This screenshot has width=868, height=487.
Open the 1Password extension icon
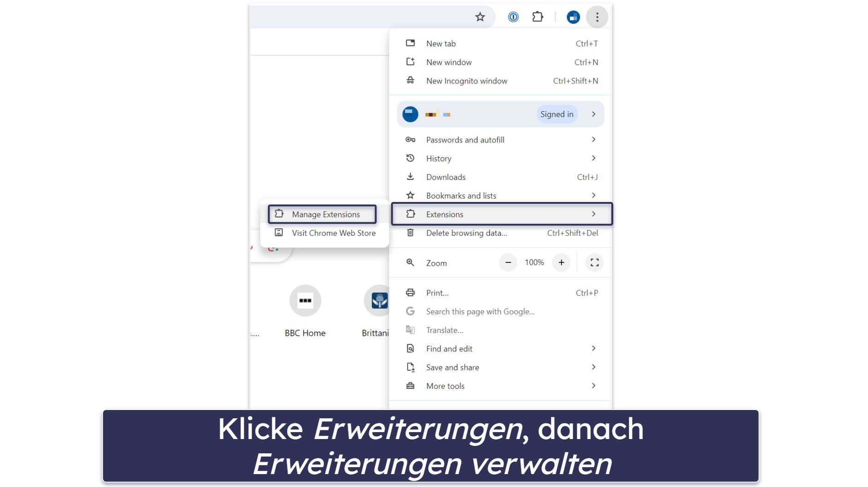tap(513, 17)
